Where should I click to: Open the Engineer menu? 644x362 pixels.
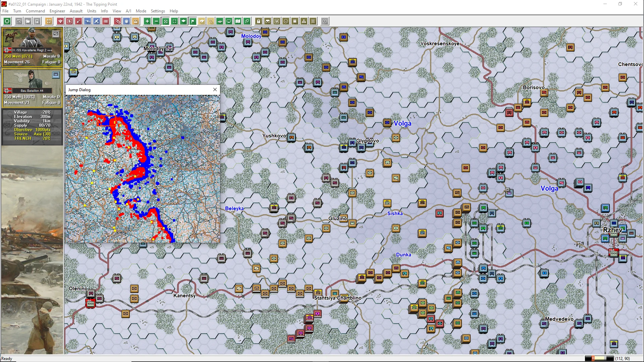coord(57,11)
